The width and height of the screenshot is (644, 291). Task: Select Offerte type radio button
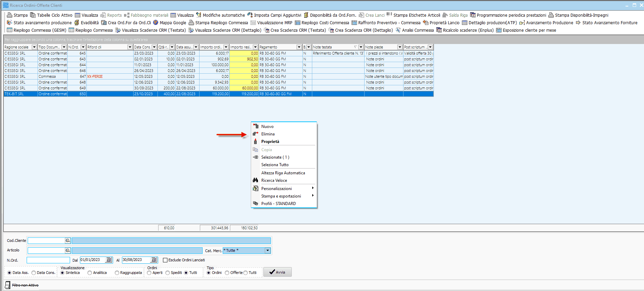coord(227,273)
